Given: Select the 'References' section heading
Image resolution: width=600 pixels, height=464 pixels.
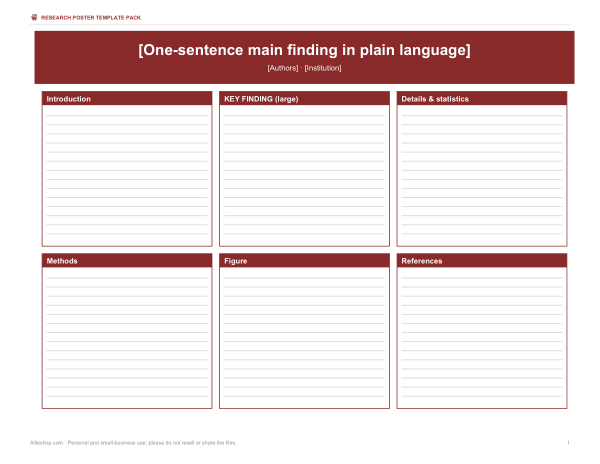Looking at the screenshot, I should pos(422,261).
